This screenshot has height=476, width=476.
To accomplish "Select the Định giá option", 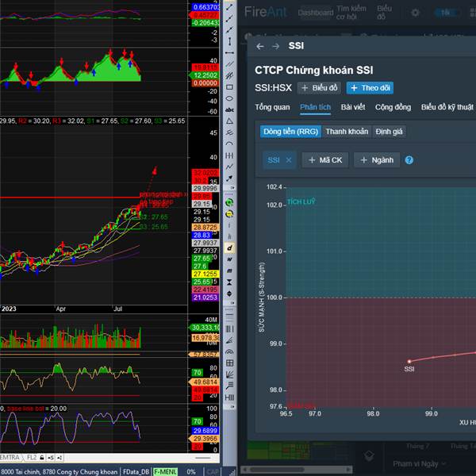I will point(389,132).
